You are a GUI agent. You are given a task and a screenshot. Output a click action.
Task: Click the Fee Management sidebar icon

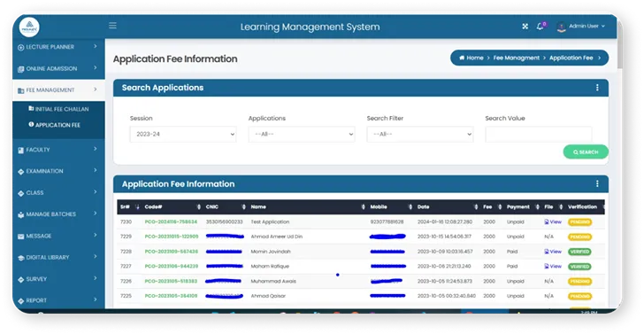(x=21, y=90)
